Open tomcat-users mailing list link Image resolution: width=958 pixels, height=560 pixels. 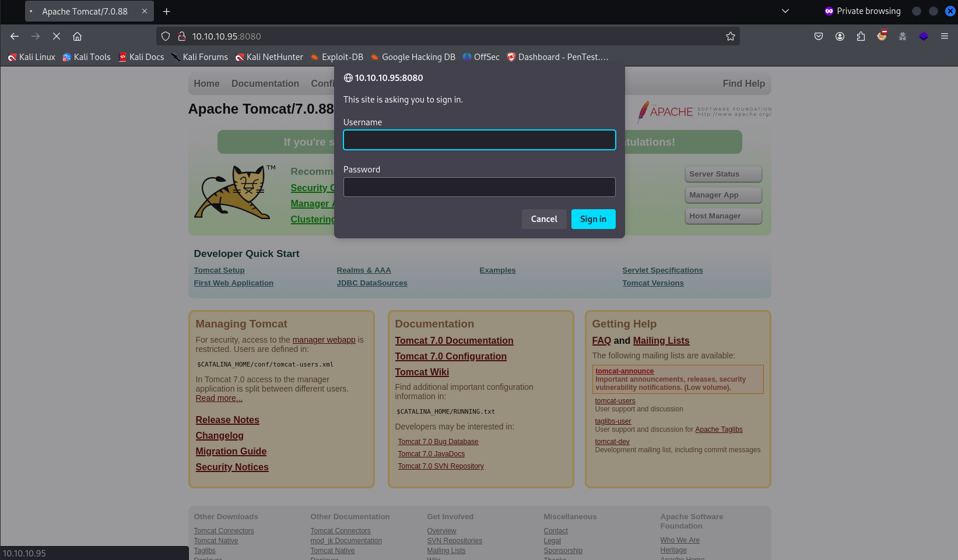click(x=615, y=401)
